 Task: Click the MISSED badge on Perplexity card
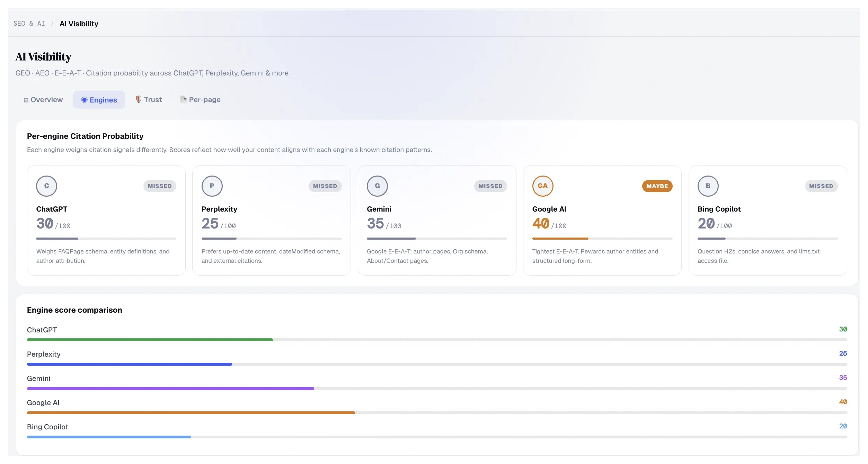[x=325, y=186]
